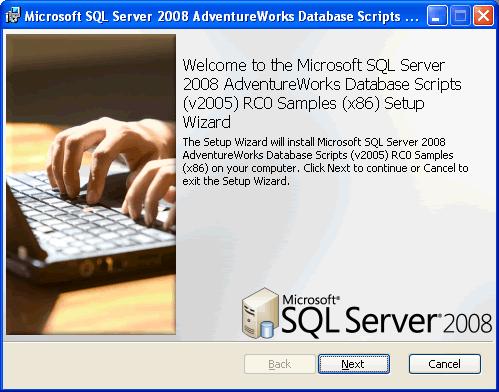Click the disabled Back button
Viewport: 499px width, 392px height.
[x=280, y=364]
